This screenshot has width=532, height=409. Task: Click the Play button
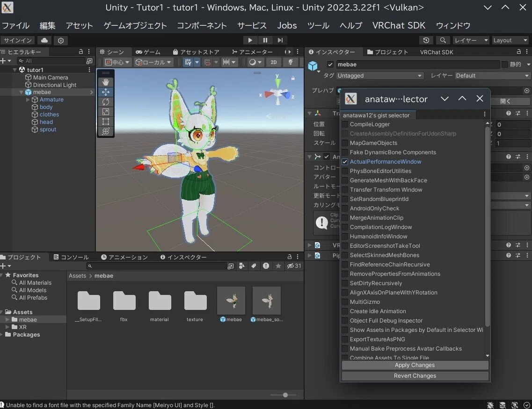point(250,40)
